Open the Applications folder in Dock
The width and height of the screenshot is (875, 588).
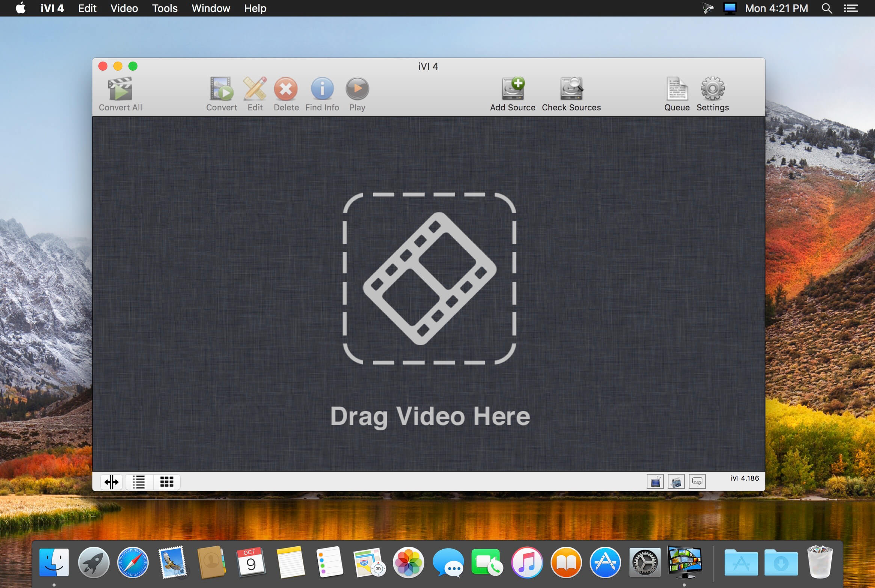[x=741, y=562]
